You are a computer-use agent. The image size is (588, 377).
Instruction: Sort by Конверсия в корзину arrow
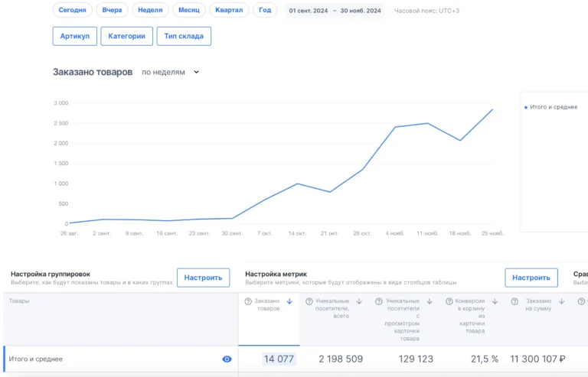click(496, 302)
